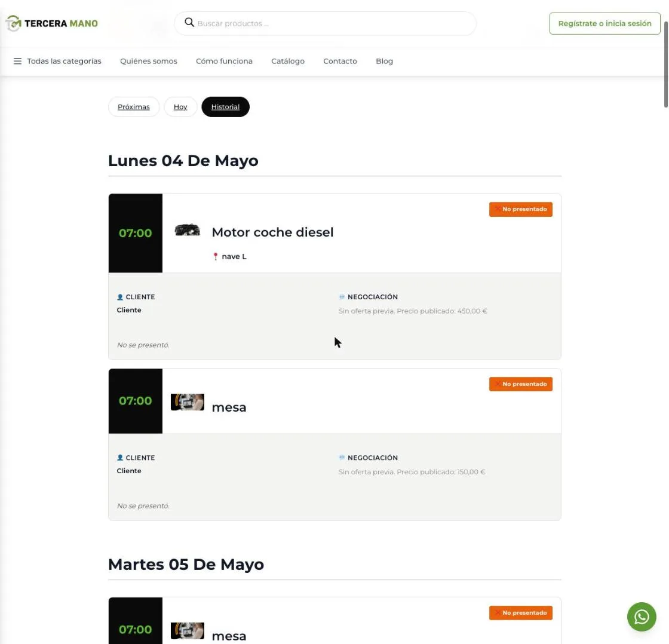The height and width of the screenshot is (644, 669).
Task: Click the mesa thumbnail under Lunes 04
Action: coord(188,401)
